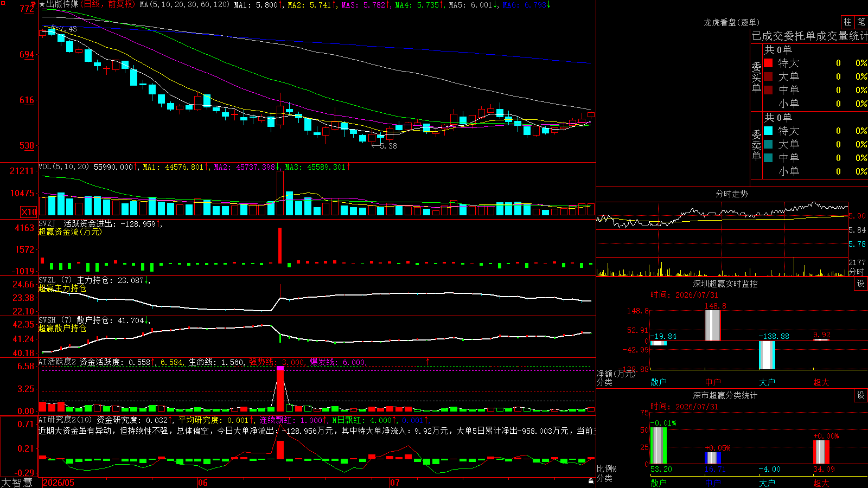Click the SVSH indicator name
868x488 pixels.
47,320
